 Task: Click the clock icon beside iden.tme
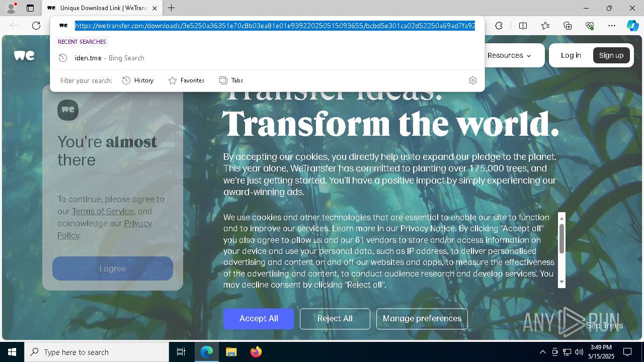pyautogui.click(x=63, y=58)
